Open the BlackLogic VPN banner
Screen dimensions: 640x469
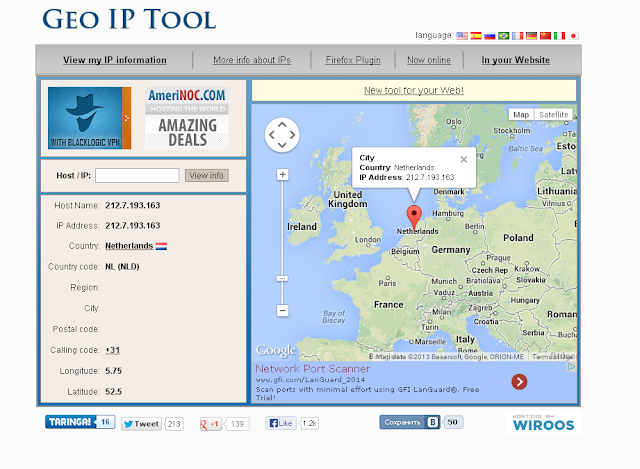[89, 118]
